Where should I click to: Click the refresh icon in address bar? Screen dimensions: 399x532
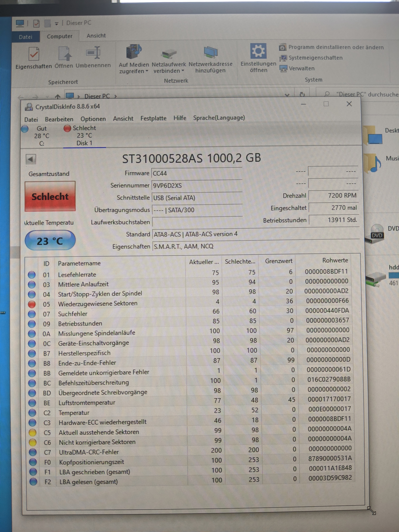[x=302, y=94]
